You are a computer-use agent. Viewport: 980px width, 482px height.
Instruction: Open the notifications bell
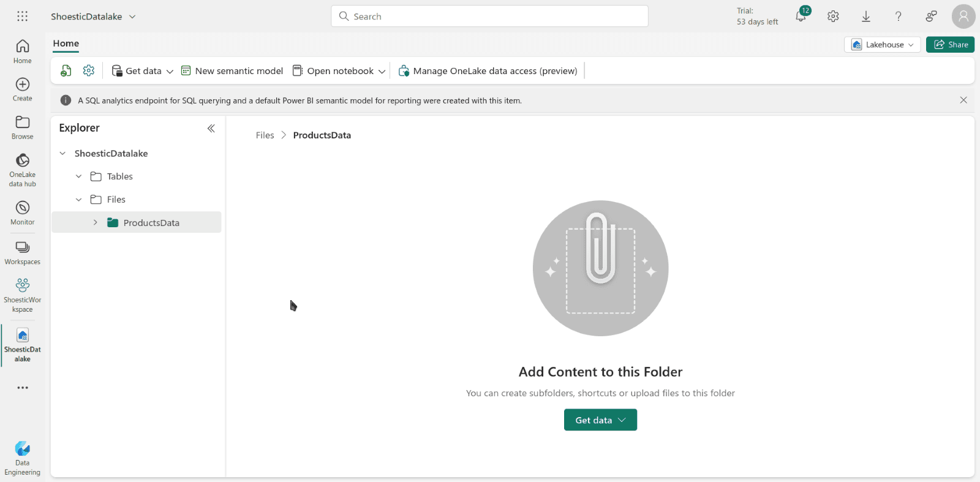point(801,17)
